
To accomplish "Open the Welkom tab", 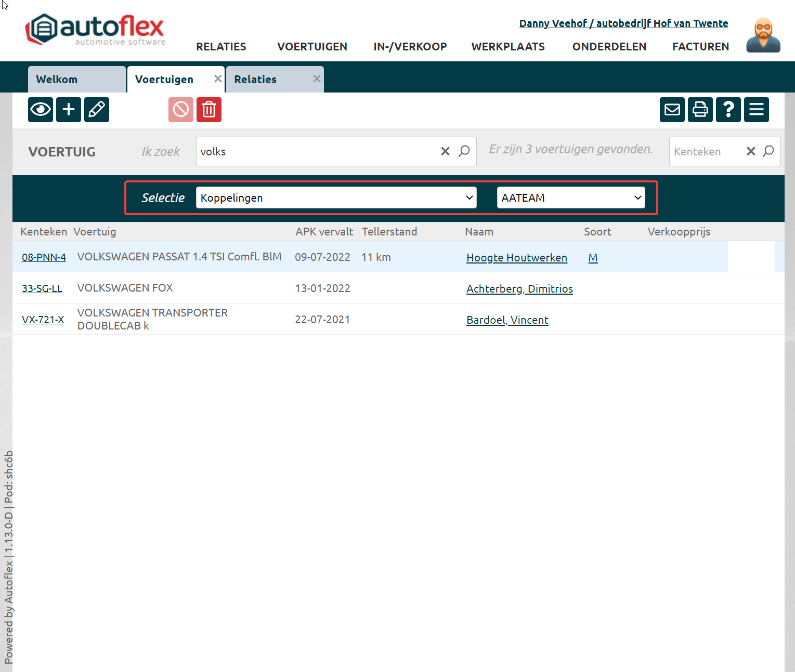I will (57, 80).
